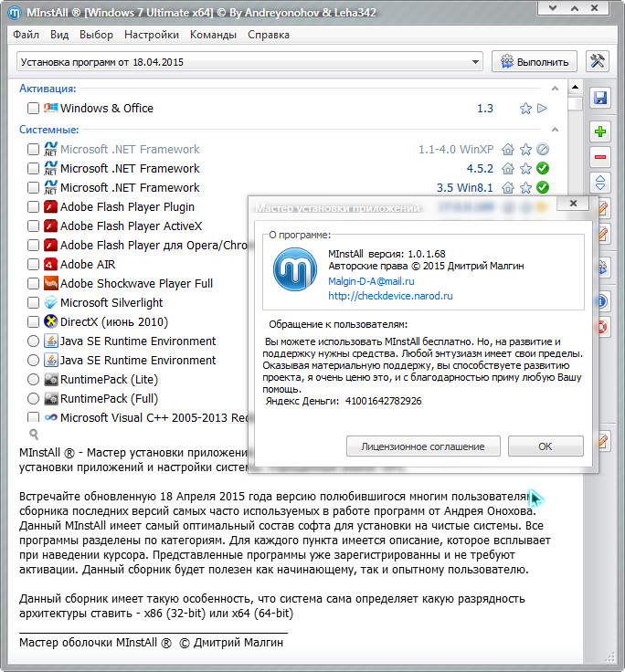Click star icon on .NET Framework 4.5.2 row
This screenshot has height=672, width=625.
[525, 168]
